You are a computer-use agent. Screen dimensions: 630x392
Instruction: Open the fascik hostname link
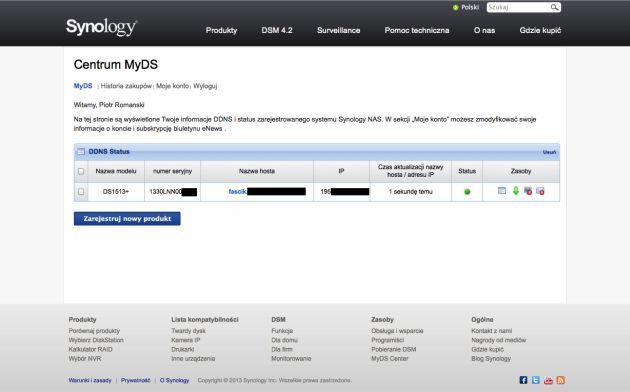tap(237, 192)
